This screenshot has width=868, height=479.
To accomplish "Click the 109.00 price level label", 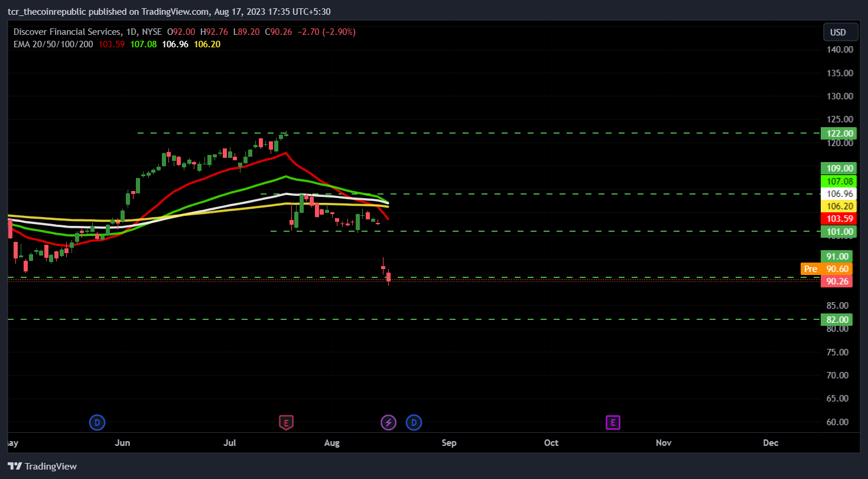I will (839, 169).
